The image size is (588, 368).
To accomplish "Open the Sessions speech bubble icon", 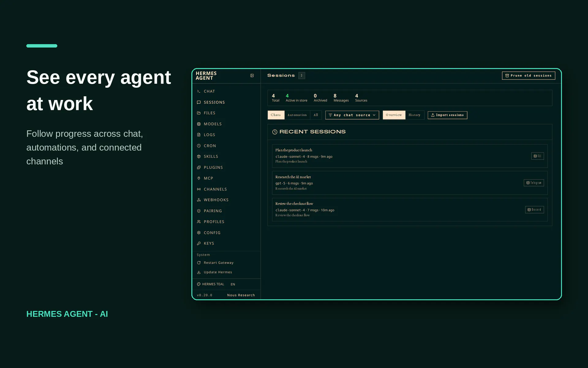I will 199,102.
